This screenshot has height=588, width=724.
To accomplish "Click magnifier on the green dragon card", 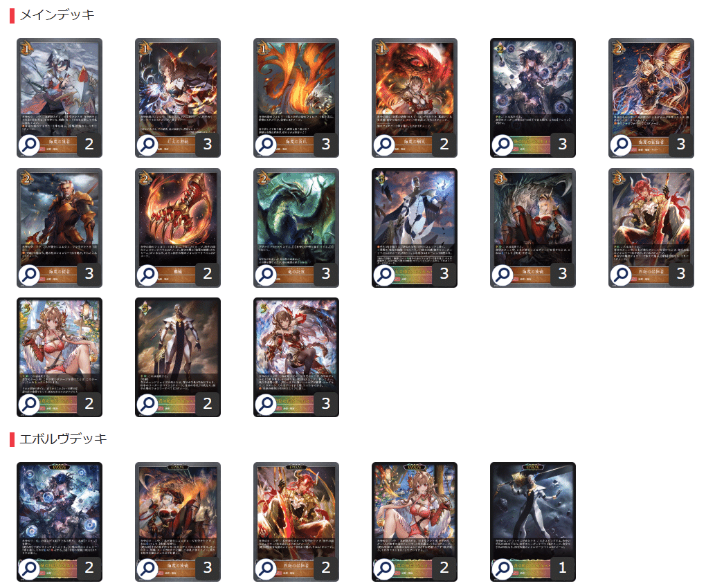I will coord(266,275).
